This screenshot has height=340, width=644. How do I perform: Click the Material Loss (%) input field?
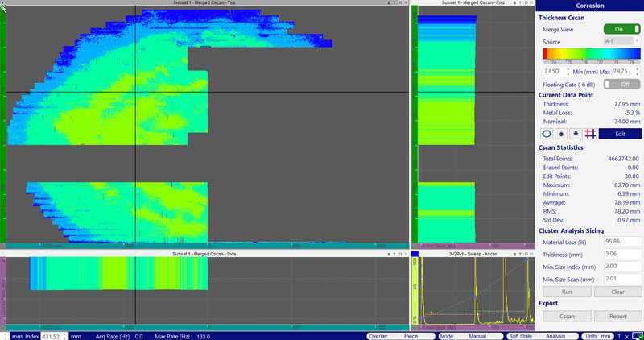click(x=621, y=242)
